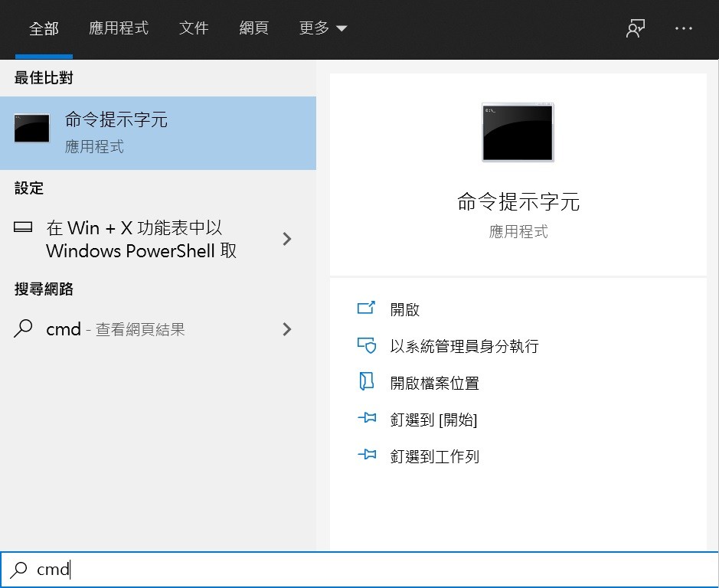719x588 pixels.
Task: Click the administrator shield icon
Action: coord(366,345)
